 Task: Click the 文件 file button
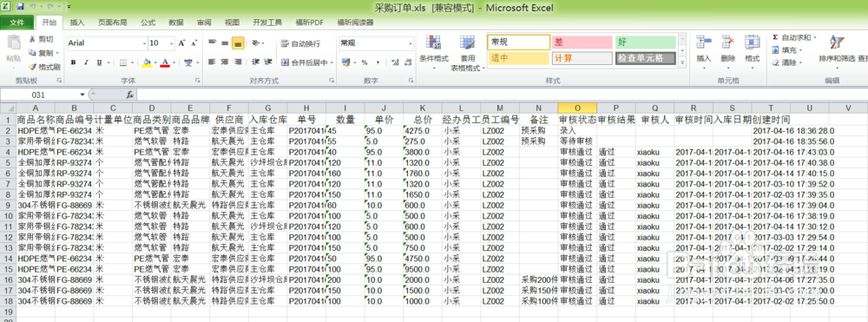pos(17,23)
